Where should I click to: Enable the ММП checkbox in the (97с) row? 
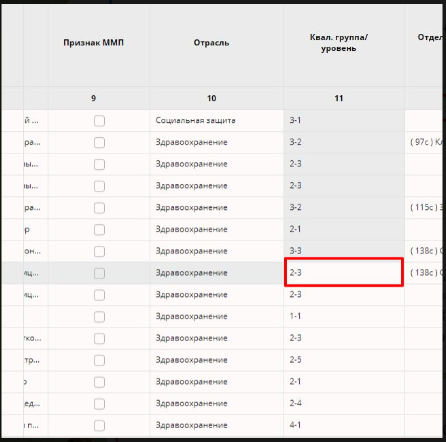pos(99,143)
